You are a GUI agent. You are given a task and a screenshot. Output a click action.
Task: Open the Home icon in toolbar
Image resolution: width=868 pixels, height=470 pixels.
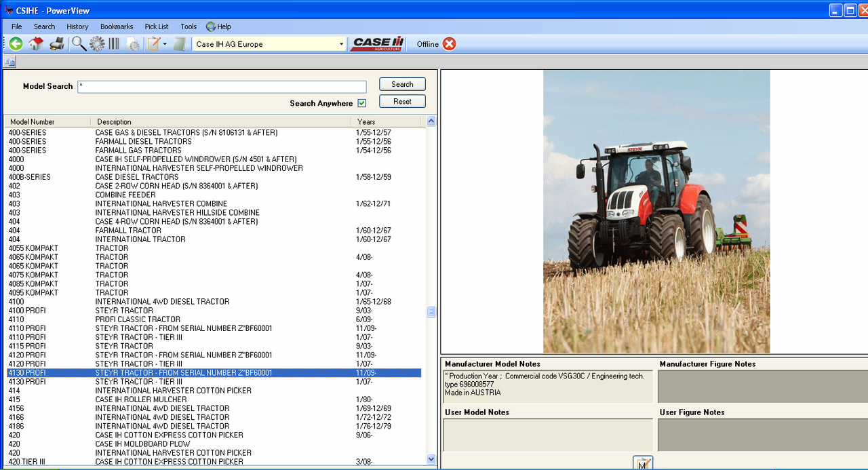36,44
